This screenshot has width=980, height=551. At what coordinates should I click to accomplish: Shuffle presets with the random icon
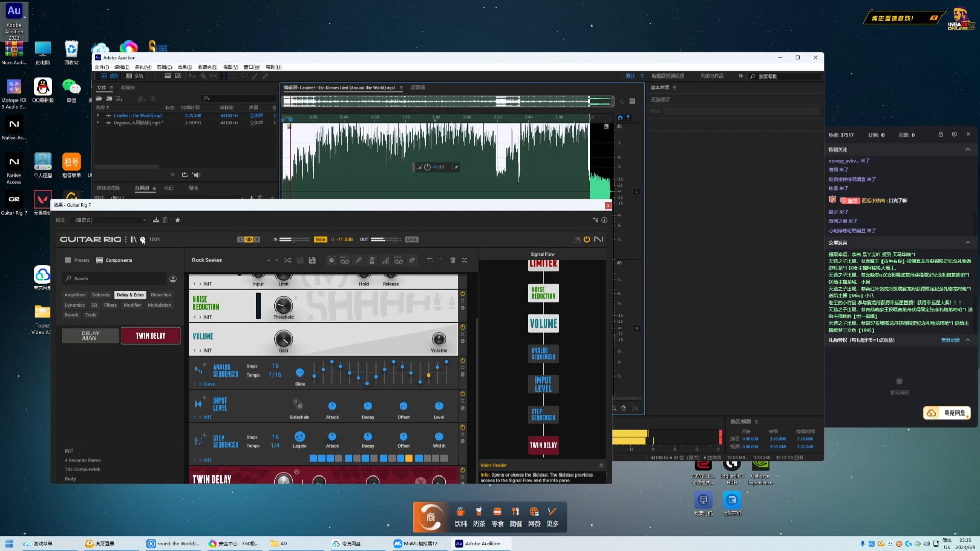point(288,260)
